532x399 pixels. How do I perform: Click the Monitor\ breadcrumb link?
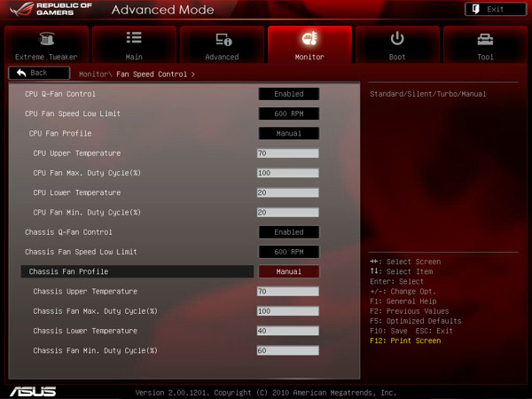96,74
